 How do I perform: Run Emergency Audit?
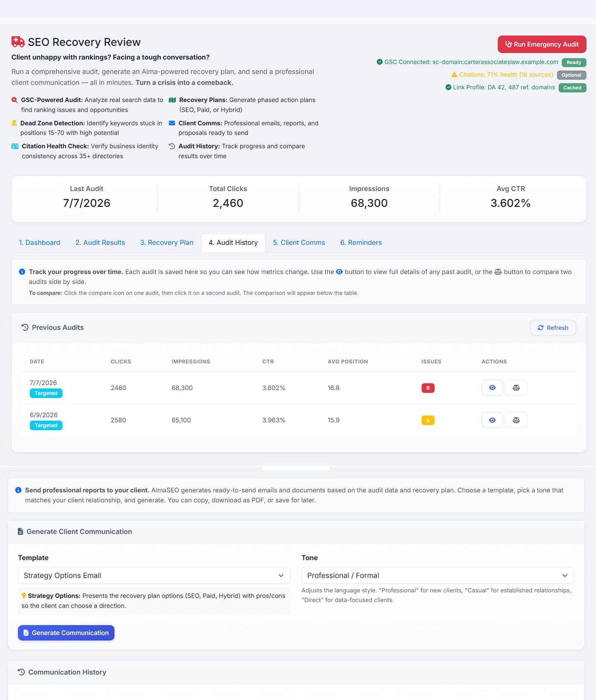click(542, 44)
